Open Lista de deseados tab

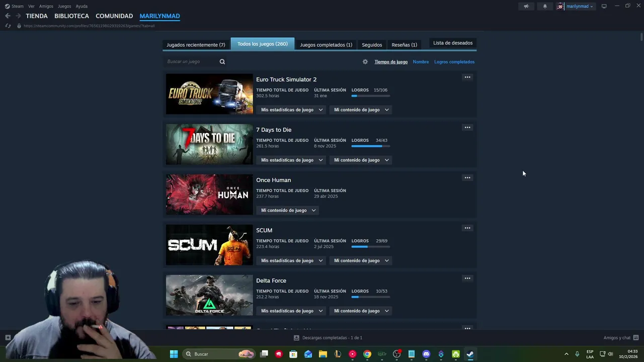pyautogui.click(x=453, y=43)
